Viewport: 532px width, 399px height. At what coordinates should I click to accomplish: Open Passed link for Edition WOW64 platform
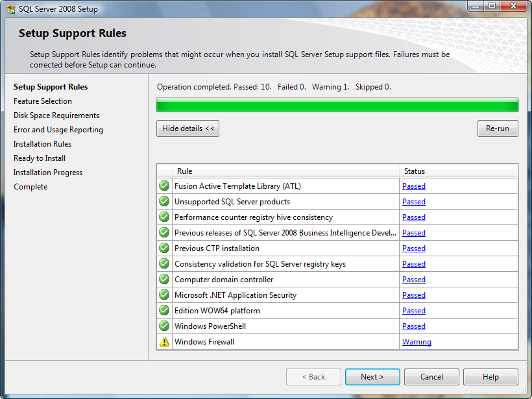pyautogui.click(x=413, y=311)
